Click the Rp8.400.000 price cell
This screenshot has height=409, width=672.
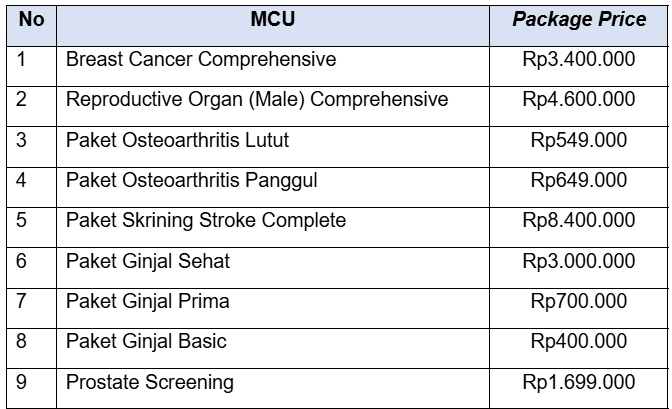579,228
